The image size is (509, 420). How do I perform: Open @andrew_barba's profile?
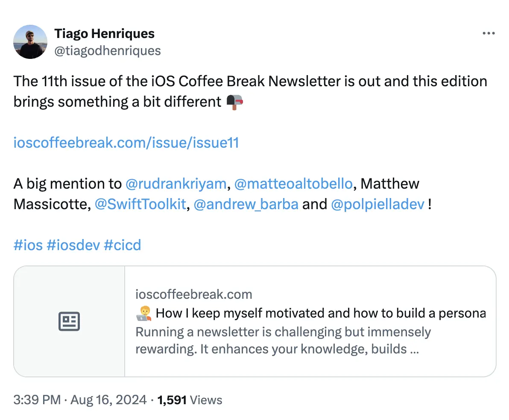246,204
